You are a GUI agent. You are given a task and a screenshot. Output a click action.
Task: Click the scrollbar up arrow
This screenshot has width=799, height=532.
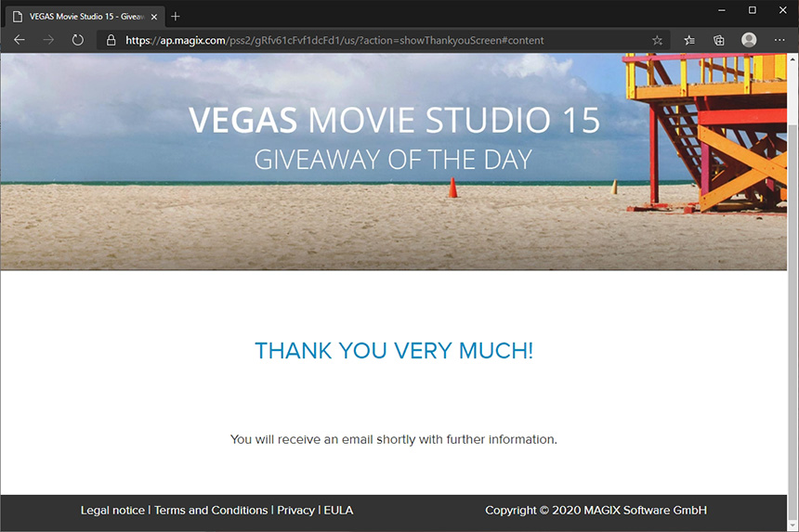coord(792,59)
